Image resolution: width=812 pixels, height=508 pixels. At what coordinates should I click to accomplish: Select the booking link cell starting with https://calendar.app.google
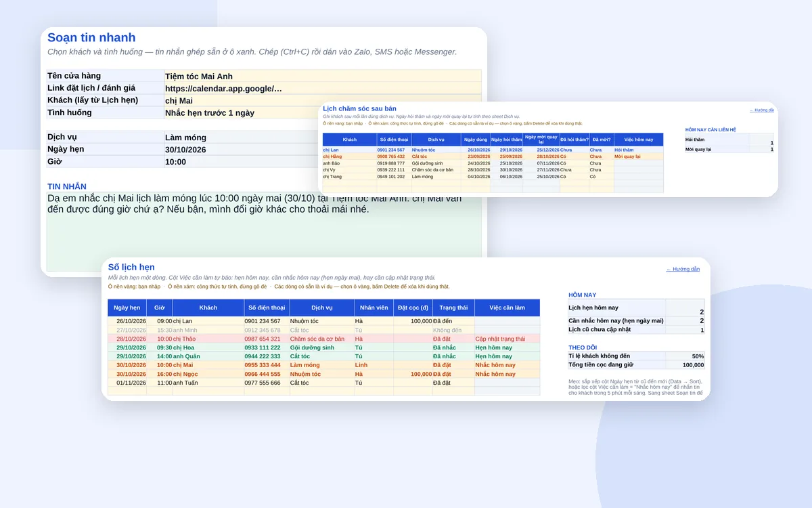pyautogui.click(x=323, y=88)
